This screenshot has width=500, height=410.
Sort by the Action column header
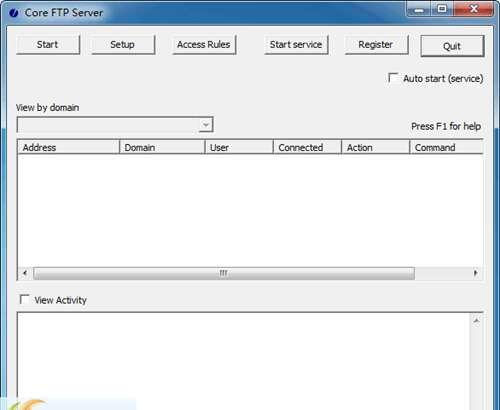(x=376, y=147)
